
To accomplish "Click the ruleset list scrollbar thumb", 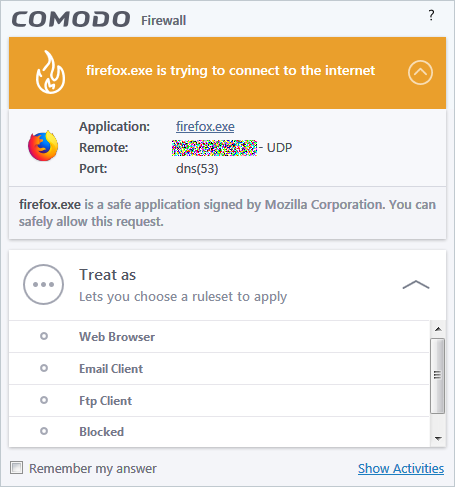I will click(437, 376).
